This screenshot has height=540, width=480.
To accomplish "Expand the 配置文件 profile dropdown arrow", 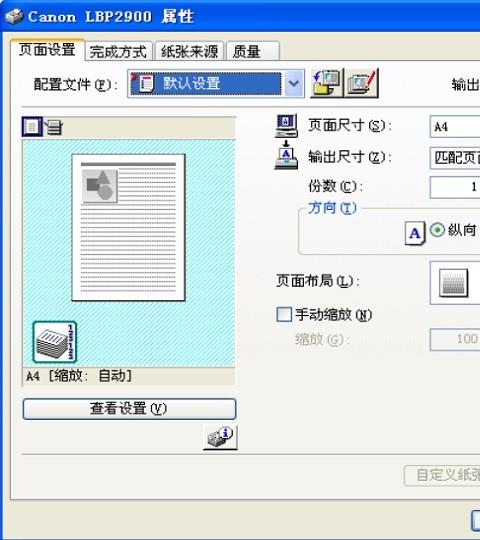I will pos(294,83).
